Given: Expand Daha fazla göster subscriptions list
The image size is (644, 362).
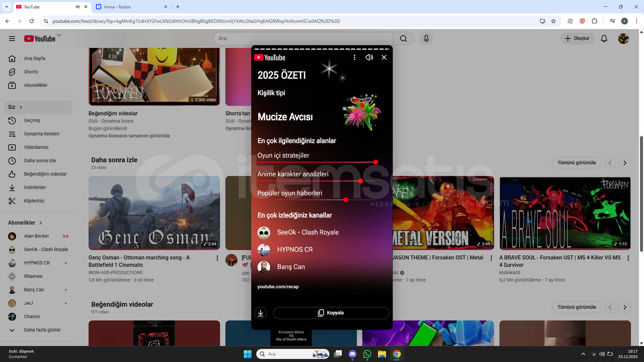Looking at the screenshot, I should pos(42,330).
